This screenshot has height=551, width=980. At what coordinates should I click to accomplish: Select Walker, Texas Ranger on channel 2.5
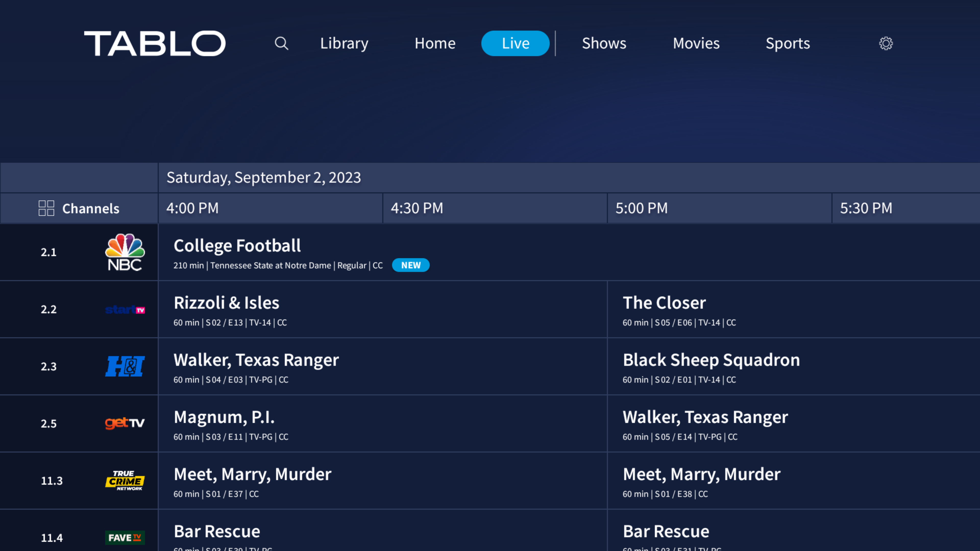click(x=794, y=424)
